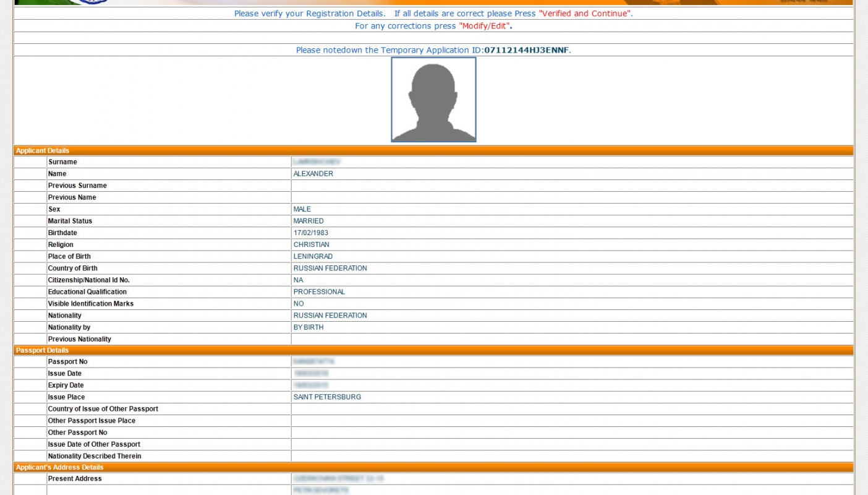
Task: Click the applicant photo placeholder
Action: click(x=433, y=100)
